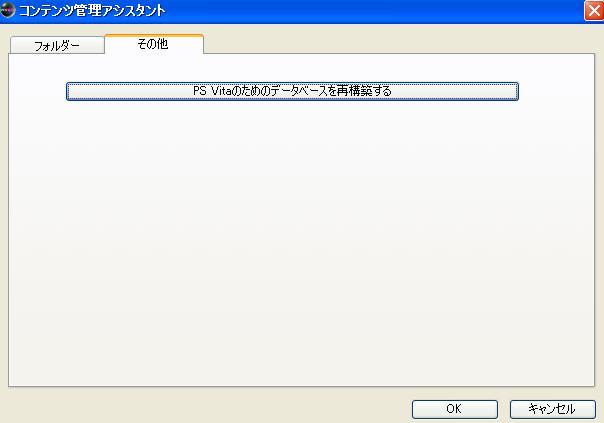Switch to the フォルダー tab

click(x=57, y=45)
